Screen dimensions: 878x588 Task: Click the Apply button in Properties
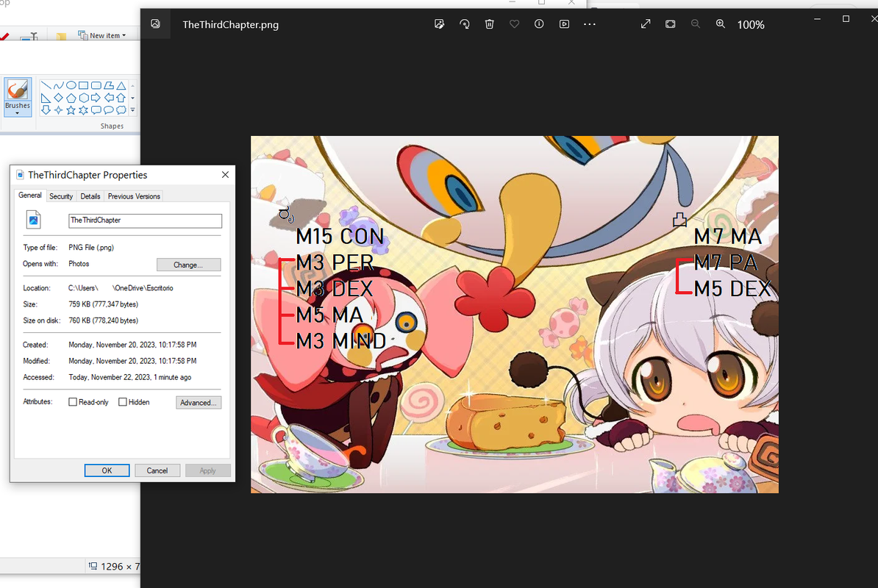(x=208, y=470)
